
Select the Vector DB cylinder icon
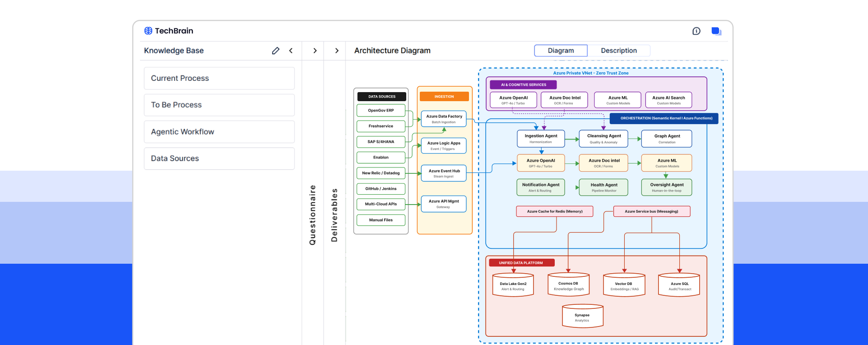(x=624, y=285)
